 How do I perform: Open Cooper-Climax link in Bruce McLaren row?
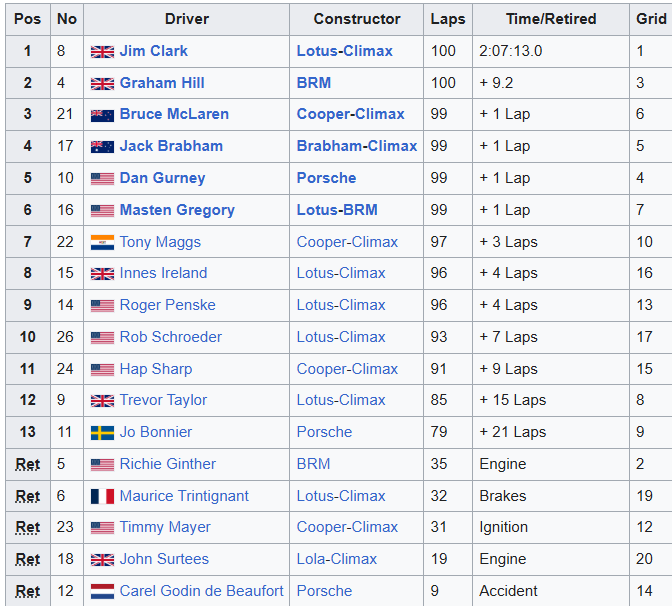pos(351,114)
